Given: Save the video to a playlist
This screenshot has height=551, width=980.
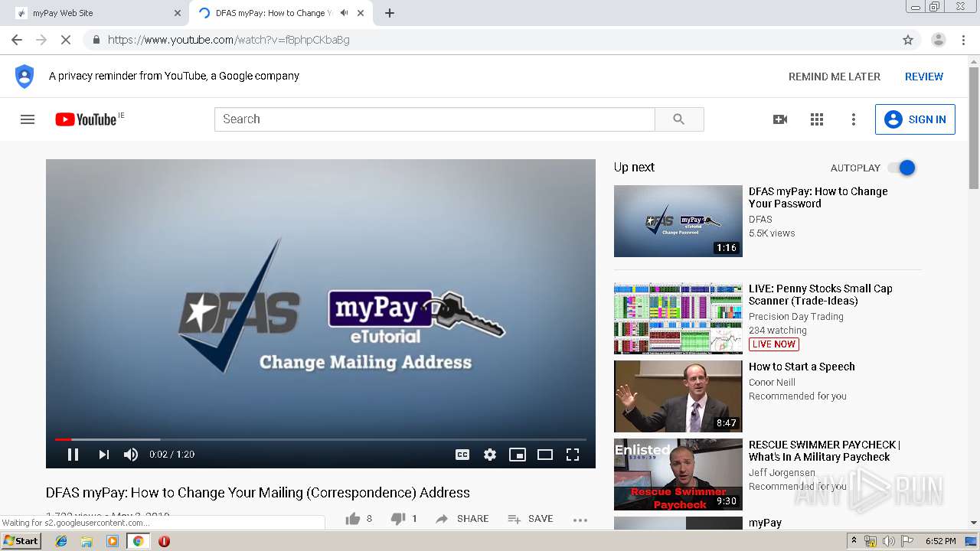Looking at the screenshot, I should 530,519.
